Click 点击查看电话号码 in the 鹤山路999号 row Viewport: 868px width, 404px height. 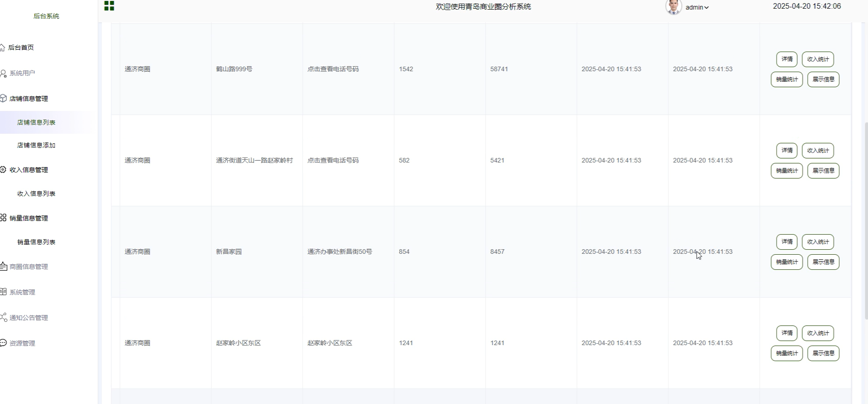(333, 69)
